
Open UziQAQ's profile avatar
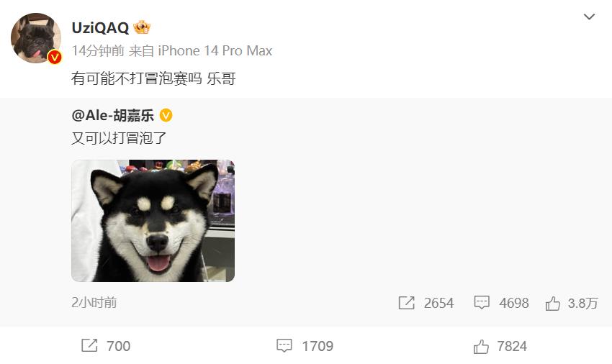[x=36, y=38]
